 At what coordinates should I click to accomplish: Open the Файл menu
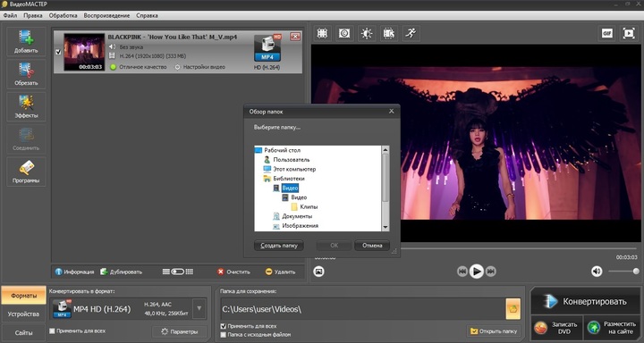(10, 15)
